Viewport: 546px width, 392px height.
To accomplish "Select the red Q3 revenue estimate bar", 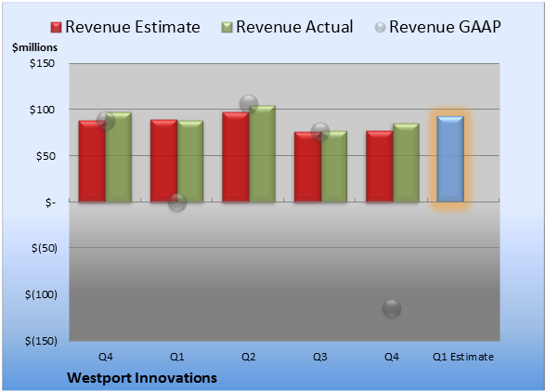I will click(307, 167).
